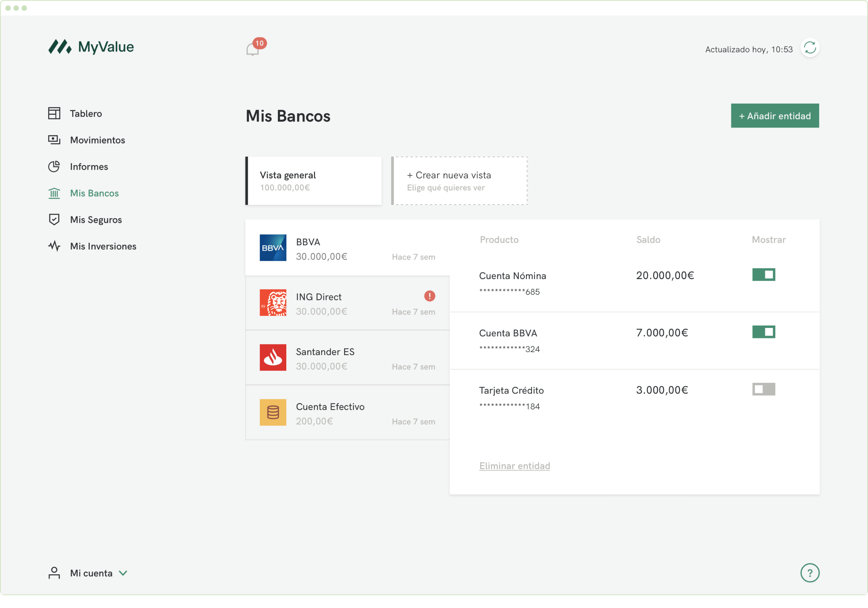Click the Eliminar entidad link
Screen dimensions: 868x608
click(x=514, y=466)
